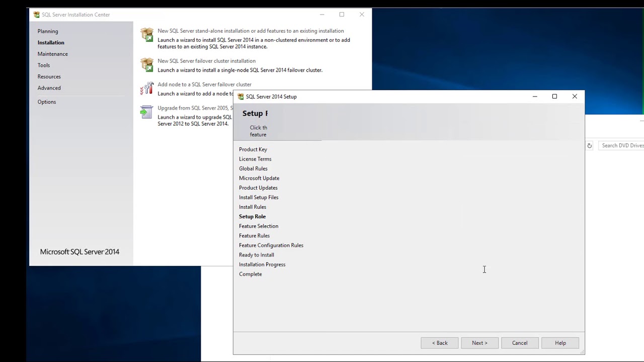This screenshot has width=644, height=362.
Task: Click the Feature Rules step
Action: [254, 236]
